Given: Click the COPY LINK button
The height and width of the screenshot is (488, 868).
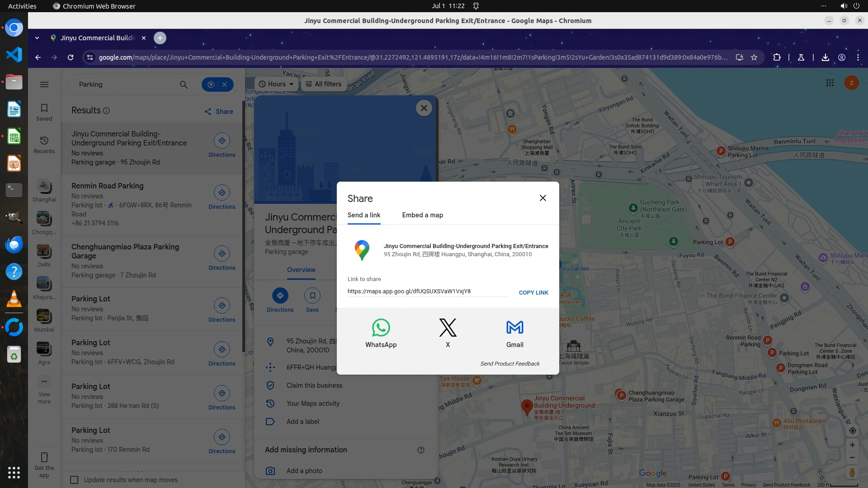Looking at the screenshot, I should (x=533, y=293).
